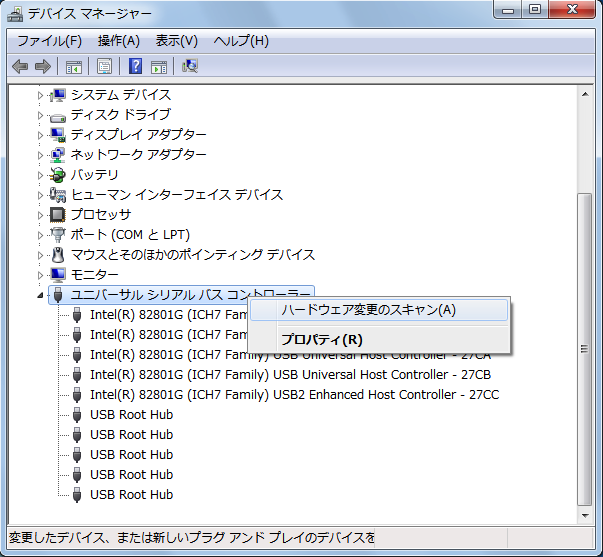Select the ディスプレイ アダプター category label
Viewport: 603px width, 557px height.
pyautogui.click(x=138, y=135)
